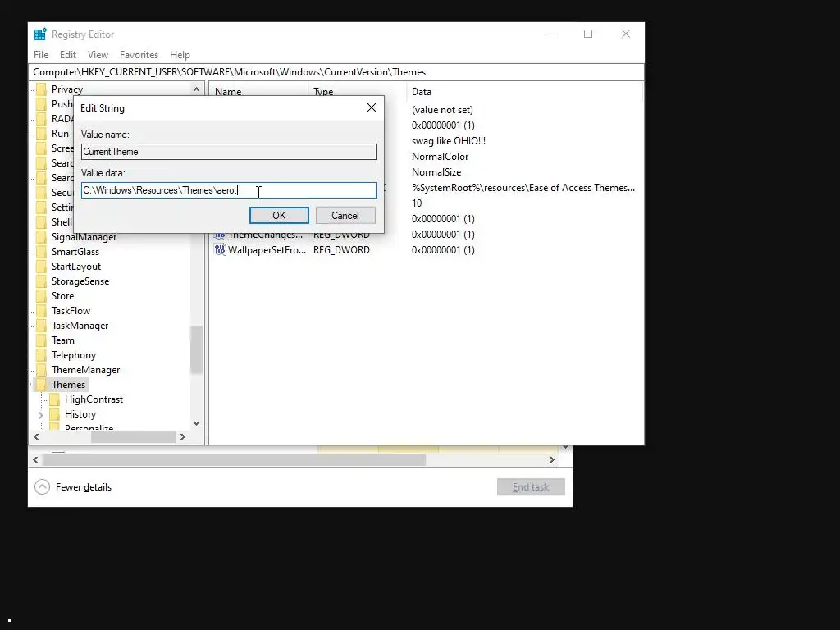Screen dimensions: 840x630
Task: Select the Store folder icon
Action: tap(41, 295)
